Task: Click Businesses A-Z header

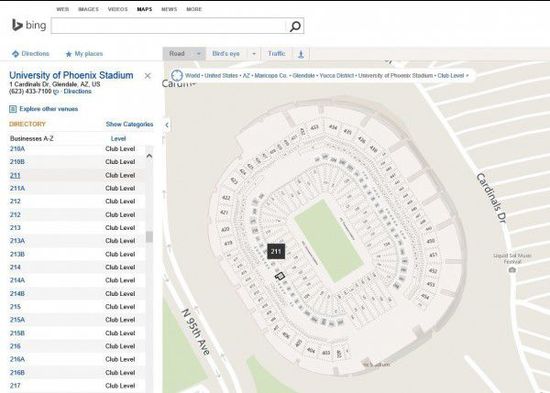Action: coord(32,139)
